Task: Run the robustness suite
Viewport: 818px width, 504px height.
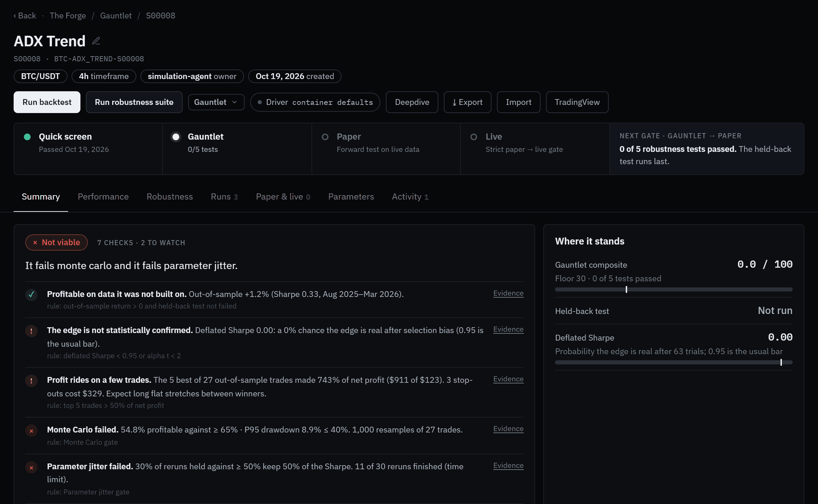Action: (x=134, y=102)
